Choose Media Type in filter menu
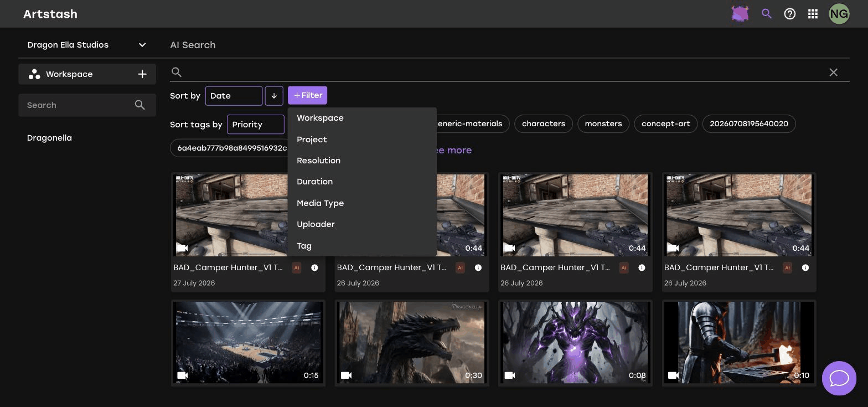Viewport: 868px width, 407px height. coord(362,203)
